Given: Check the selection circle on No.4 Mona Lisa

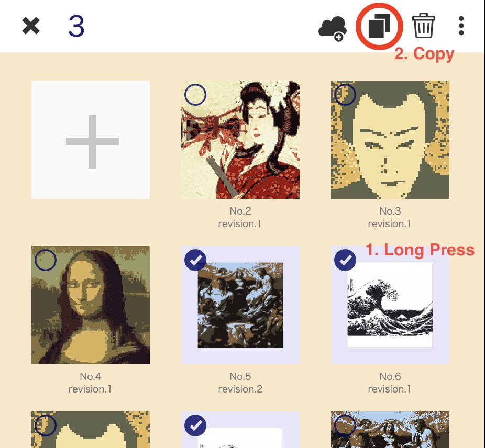Looking at the screenshot, I should (46, 260).
